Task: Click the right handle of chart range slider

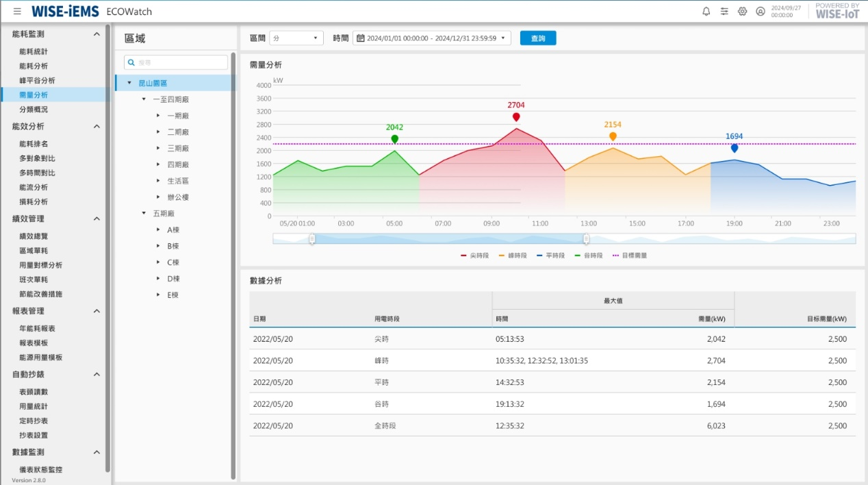Action: tap(586, 238)
